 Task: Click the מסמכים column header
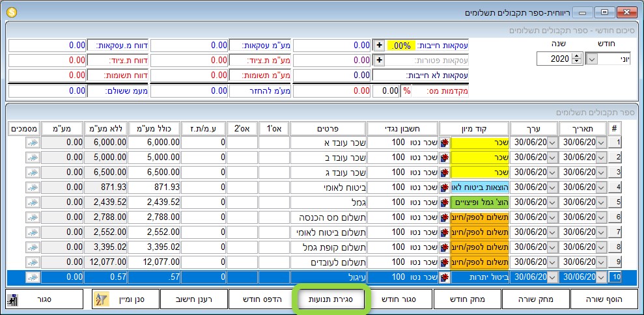click(x=24, y=129)
